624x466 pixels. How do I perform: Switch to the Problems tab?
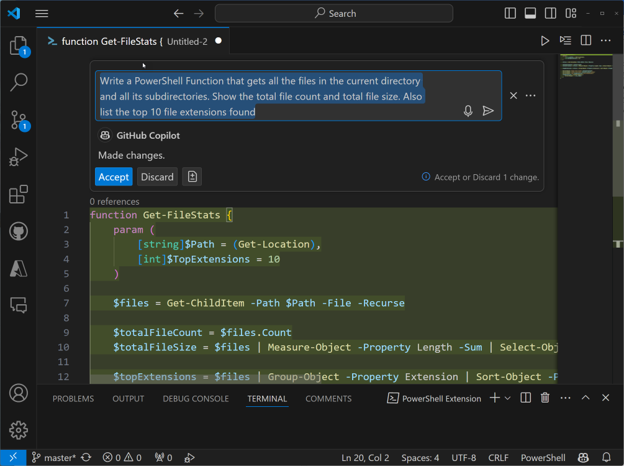pos(73,399)
